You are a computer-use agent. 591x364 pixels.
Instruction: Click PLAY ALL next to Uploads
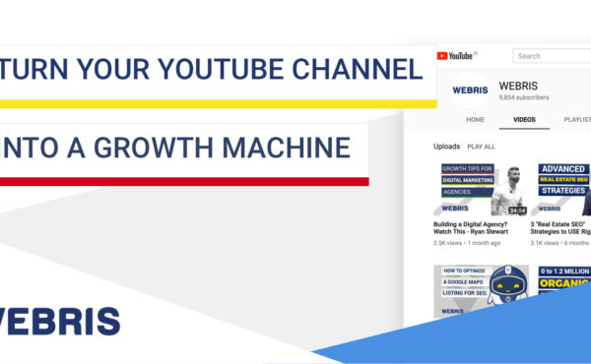point(481,147)
